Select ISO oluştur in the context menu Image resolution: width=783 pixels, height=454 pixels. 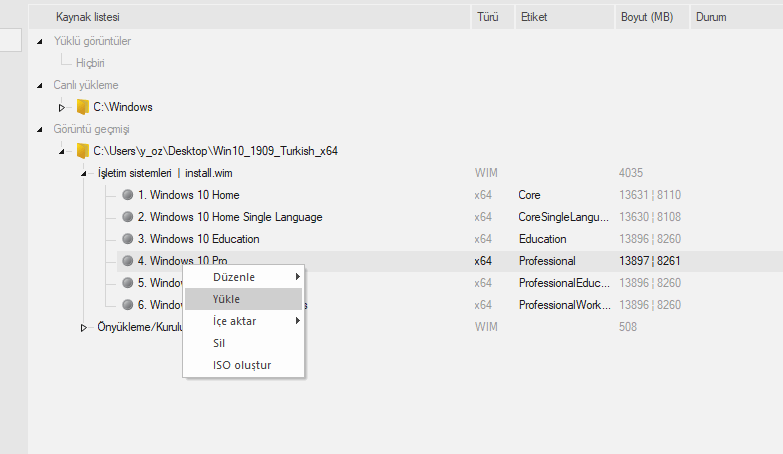pyautogui.click(x=243, y=365)
